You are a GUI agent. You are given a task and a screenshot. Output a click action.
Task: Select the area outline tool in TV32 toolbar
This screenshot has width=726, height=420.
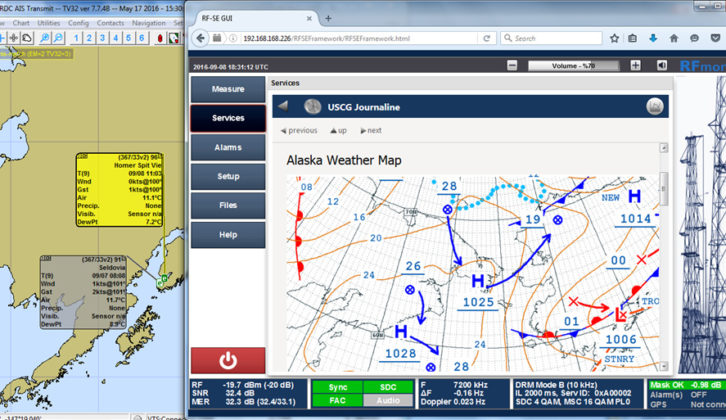point(27,38)
